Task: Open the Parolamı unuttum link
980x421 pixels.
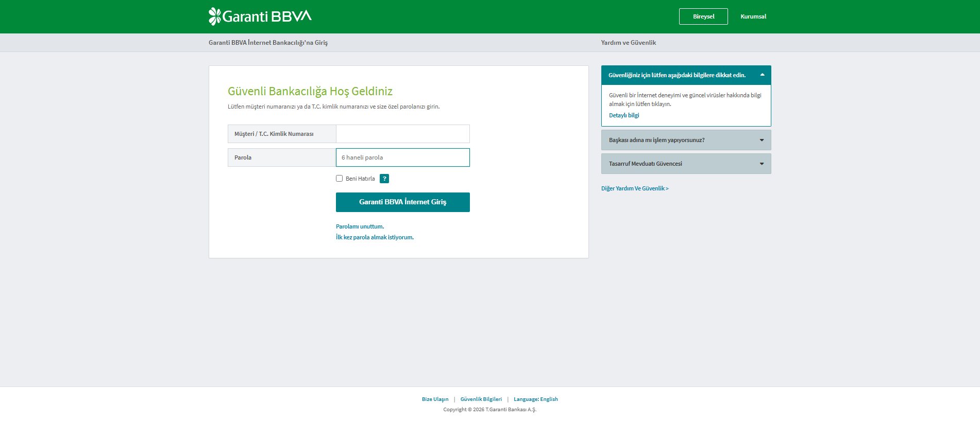Action: (360, 226)
